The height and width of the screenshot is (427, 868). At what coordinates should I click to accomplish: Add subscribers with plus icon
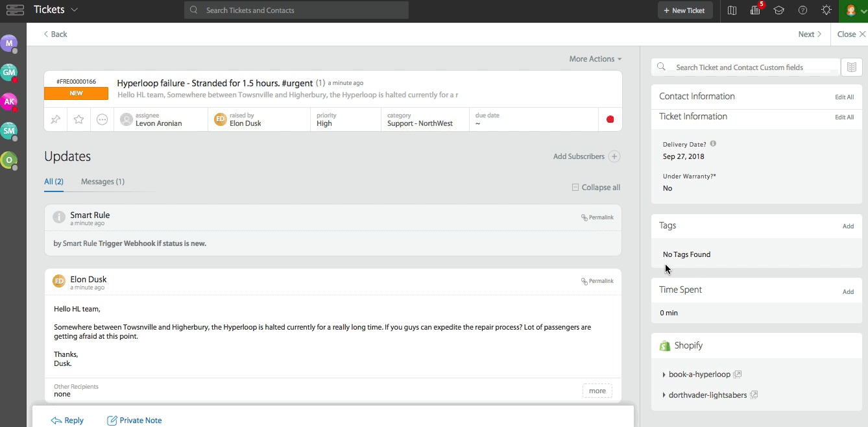[x=614, y=156]
